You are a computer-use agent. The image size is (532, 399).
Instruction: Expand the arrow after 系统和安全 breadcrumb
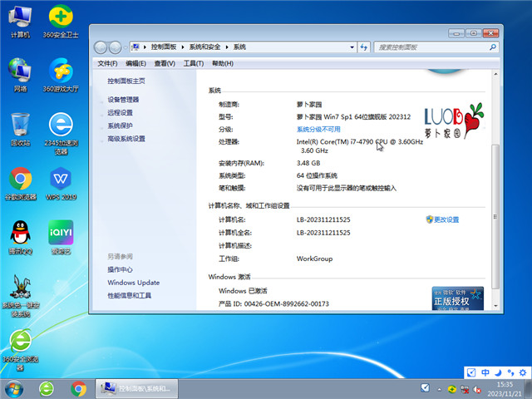pos(227,47)
